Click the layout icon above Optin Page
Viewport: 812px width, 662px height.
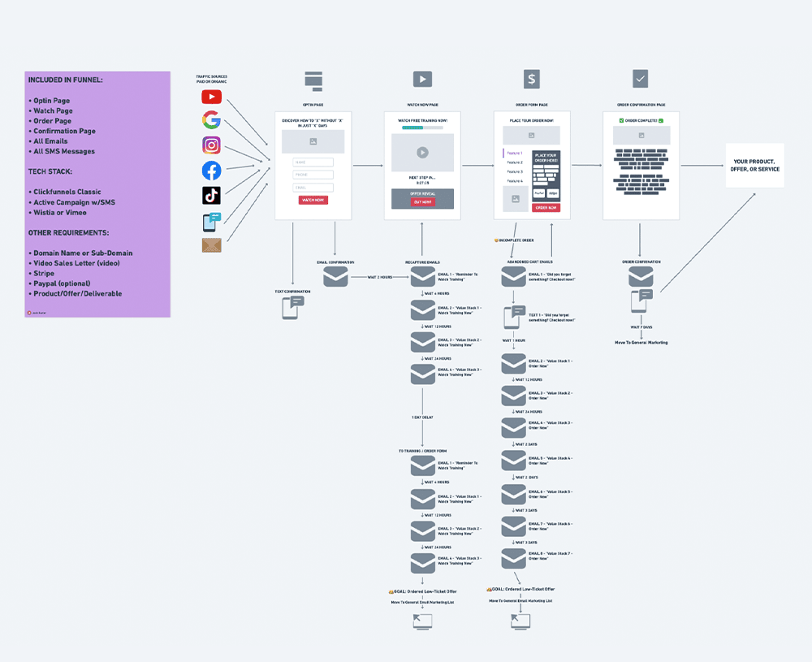[x=313, y=79]
